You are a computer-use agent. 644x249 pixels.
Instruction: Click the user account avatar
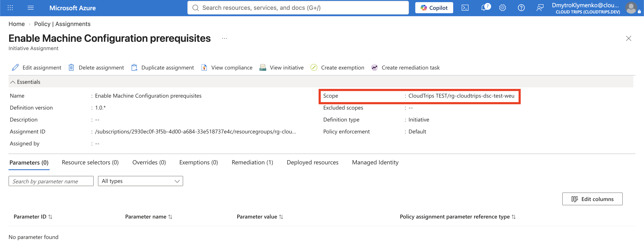coord(631,8)
